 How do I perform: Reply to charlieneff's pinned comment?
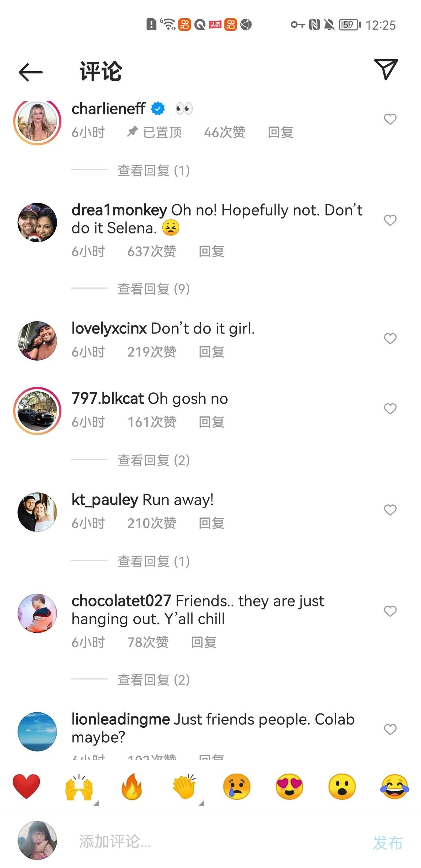click(281, 132)
